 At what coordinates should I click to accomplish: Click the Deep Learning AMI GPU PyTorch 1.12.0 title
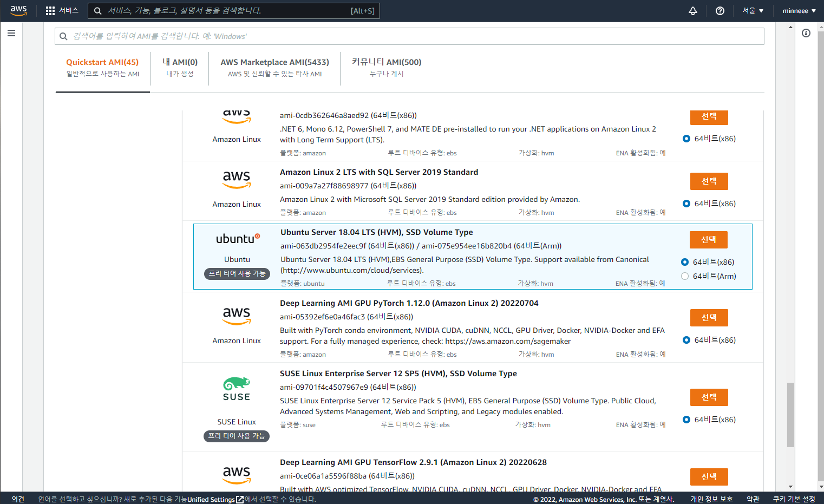click(x=409, y=303)
